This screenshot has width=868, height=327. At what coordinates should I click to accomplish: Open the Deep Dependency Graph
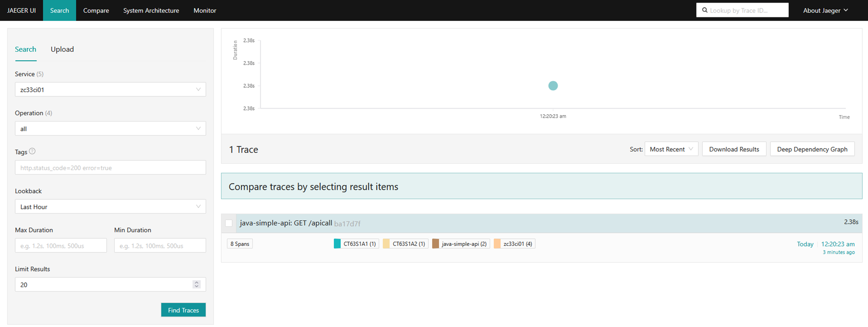pyautogui.click(x=812, y=149)
